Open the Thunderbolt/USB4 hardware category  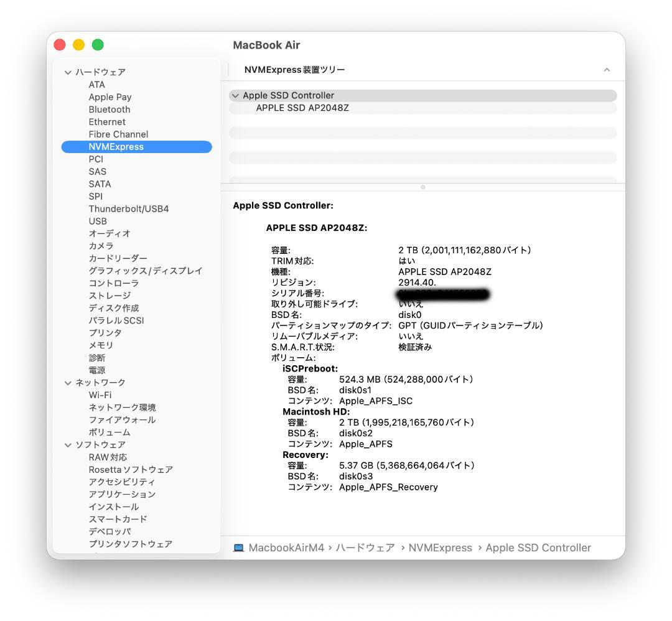pyautogui.click(x=128, y=208)
